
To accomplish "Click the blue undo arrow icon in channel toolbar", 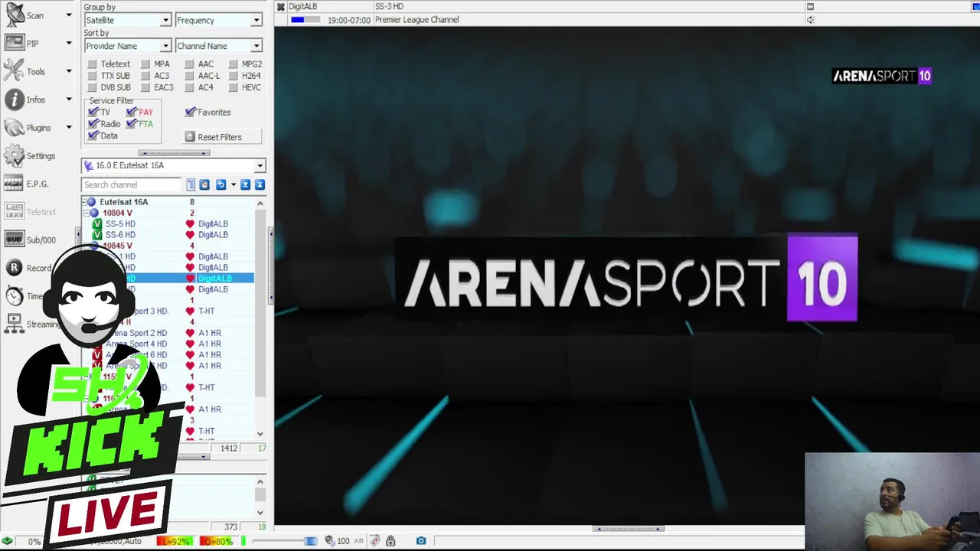I will click(x=220, y=184).
